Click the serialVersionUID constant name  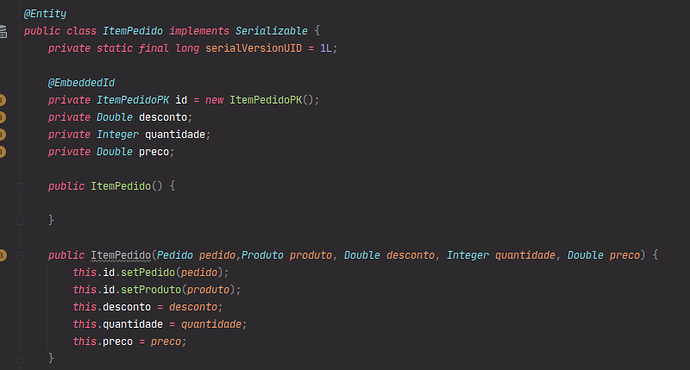pos(253,48)
